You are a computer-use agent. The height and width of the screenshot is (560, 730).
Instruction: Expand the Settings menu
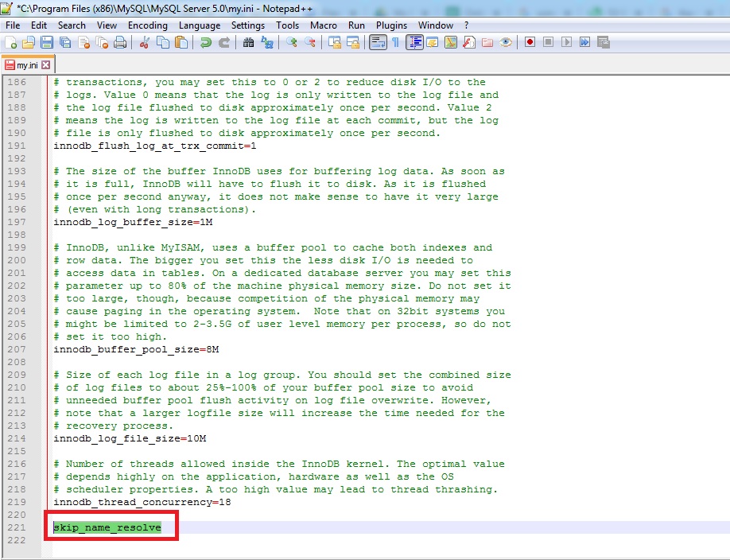pos(247,25)
